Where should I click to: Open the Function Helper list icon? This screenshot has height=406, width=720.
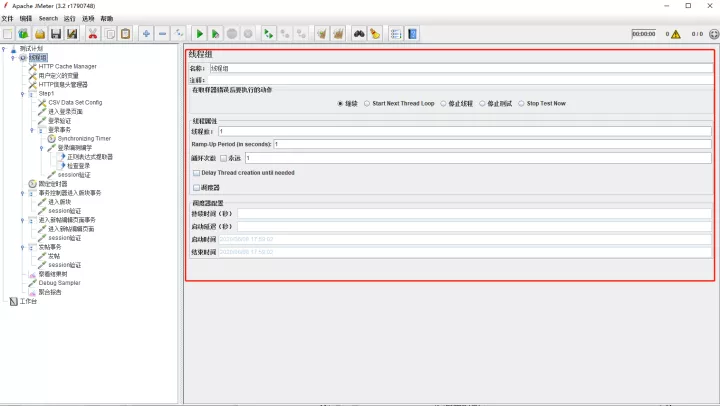tap(396, 34)
